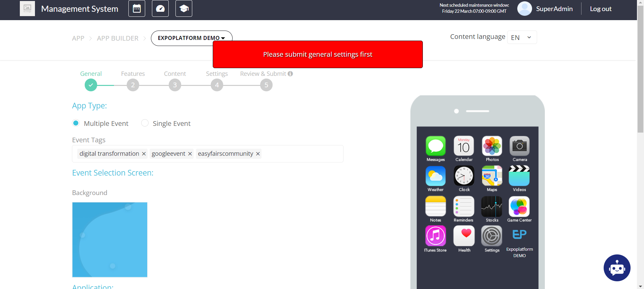Viewport: 644px width, 289px height.
Task: Open the chatbot assistant icon
Action: [617, 268]
